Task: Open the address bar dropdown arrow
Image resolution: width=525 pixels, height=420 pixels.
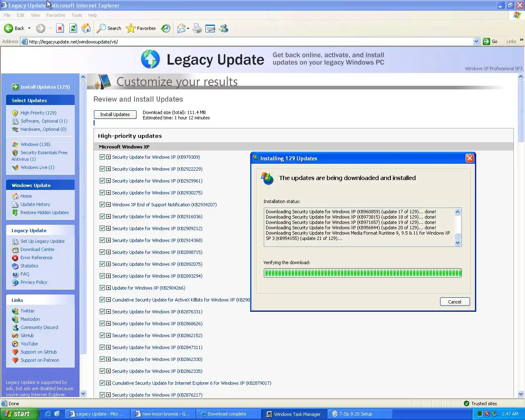Action: point(476,41)
